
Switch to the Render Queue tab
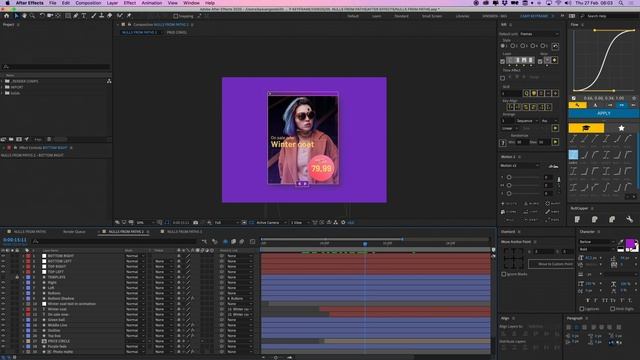pyautogui.click(x=74, y=231)
